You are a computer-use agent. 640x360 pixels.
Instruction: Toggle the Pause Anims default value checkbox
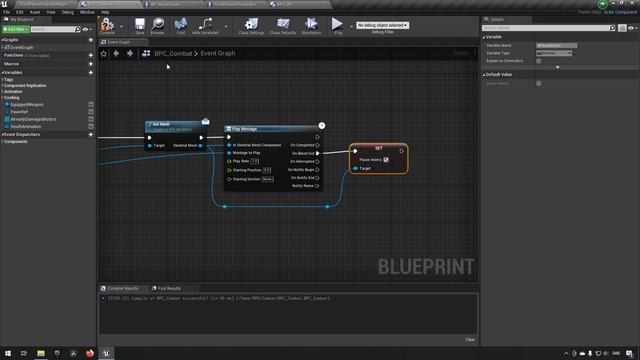click(x=539, y=83)
